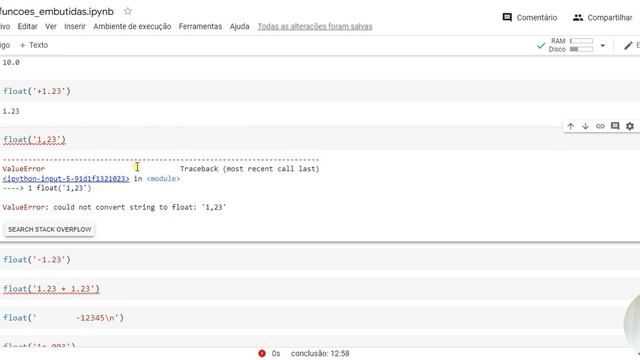Open the Inserir menu
This screenshot has width=640, height=360.
75,26
